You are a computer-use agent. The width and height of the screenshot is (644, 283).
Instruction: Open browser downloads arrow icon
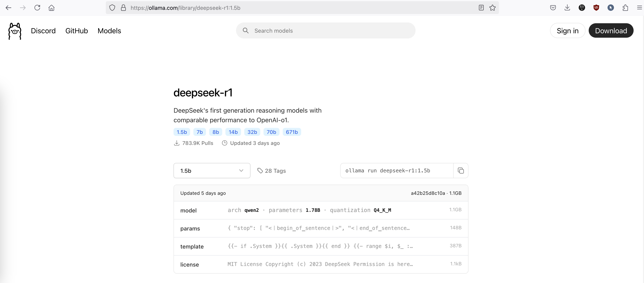[567, 8]
